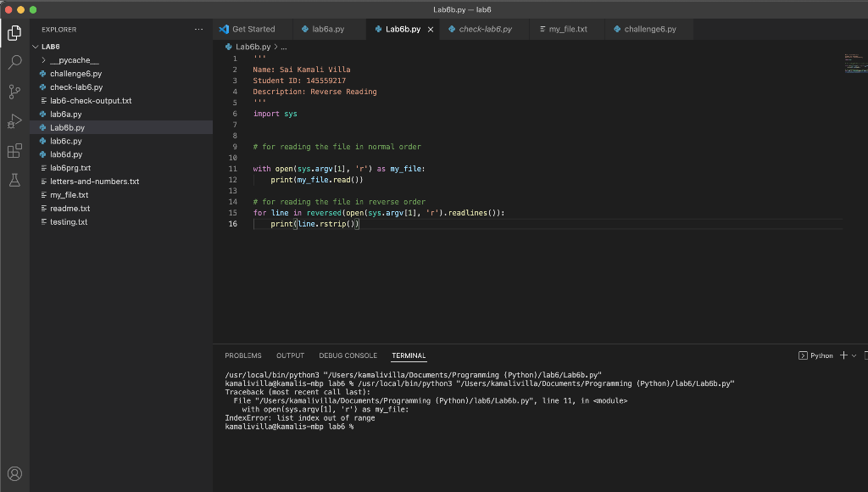The width and height of the screenshot is (868, 492).
Task: Open the Accounts menu icon
Action: click(x=14, y=473)
